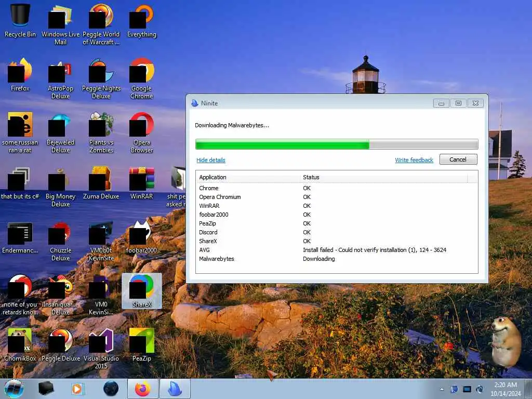Open the Everything desktop shortcut
The height and width of the screenshot is (399, 532).
pos(141,21)
